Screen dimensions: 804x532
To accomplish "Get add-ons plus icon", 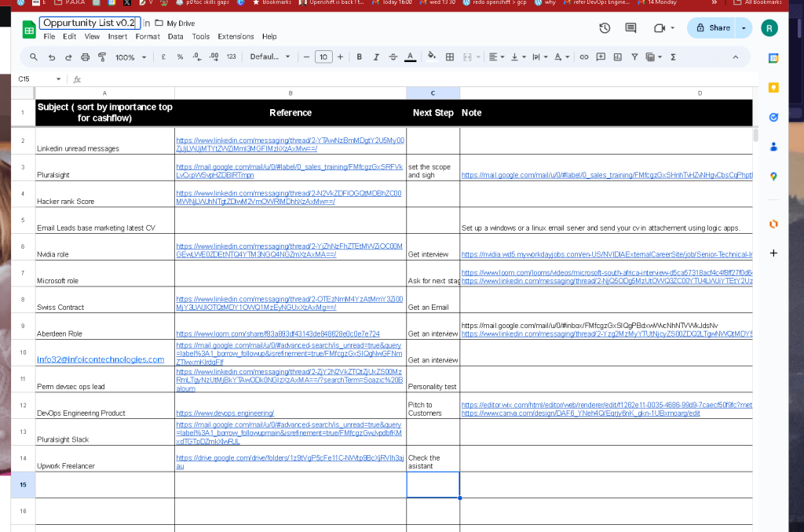I will 773,253.
